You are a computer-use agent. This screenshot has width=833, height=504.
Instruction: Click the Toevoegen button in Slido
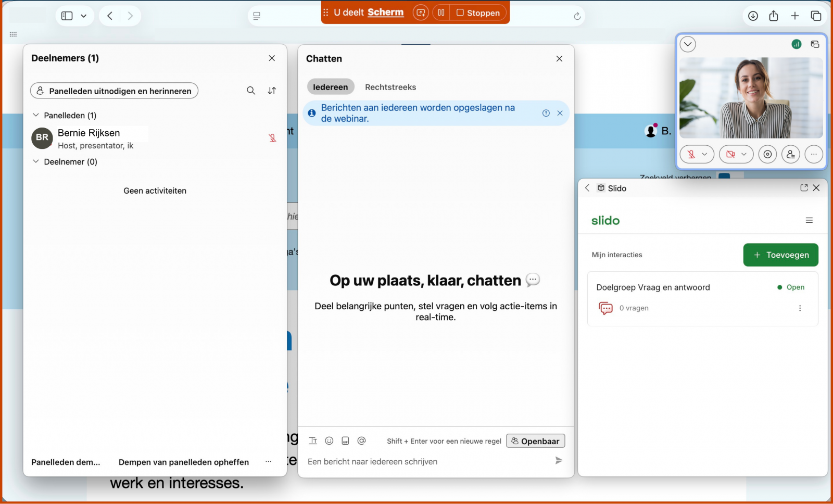(x=780, y=255)
